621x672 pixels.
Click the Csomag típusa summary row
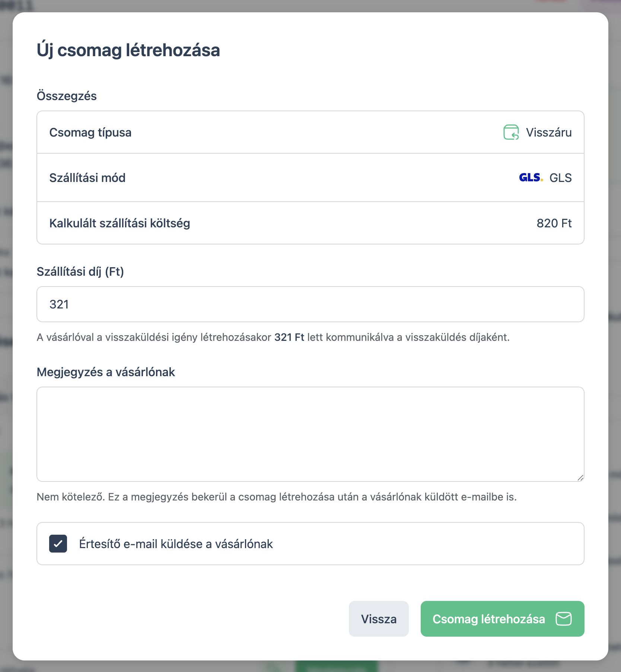(x=310, y=132)
